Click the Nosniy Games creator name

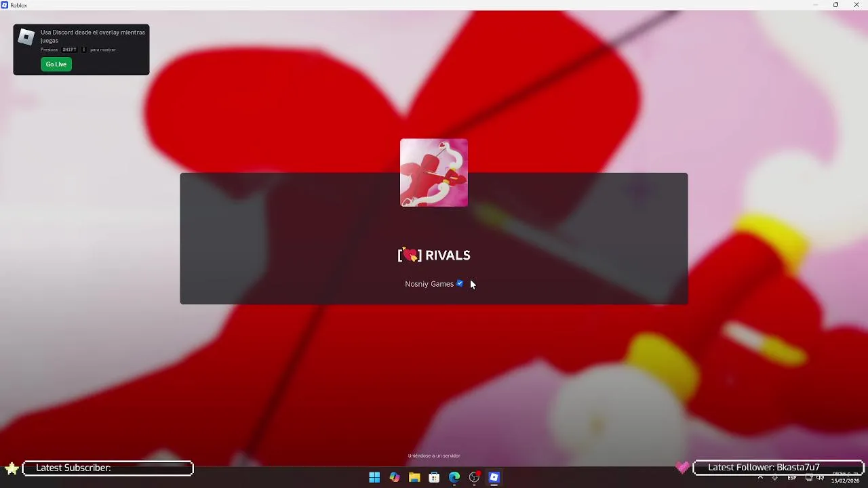[429, 284]
